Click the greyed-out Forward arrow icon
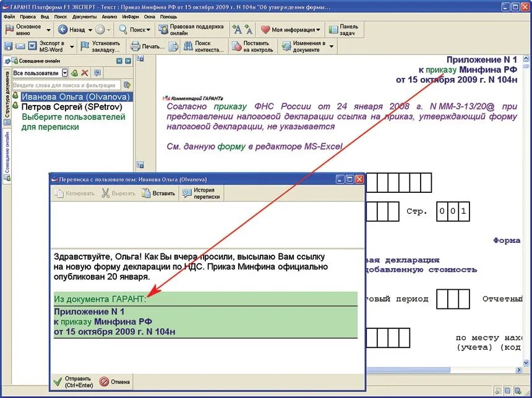This screenshot has width=532, height=398. (100, 30)
